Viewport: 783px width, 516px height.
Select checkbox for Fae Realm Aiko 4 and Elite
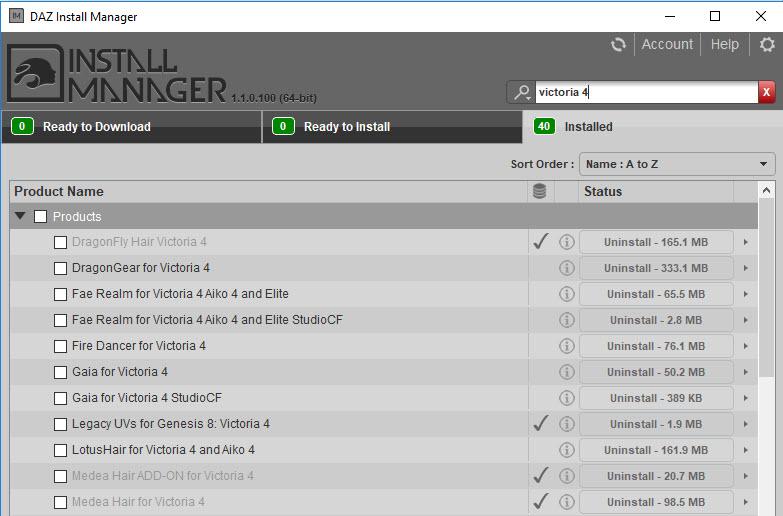point(60,295)
